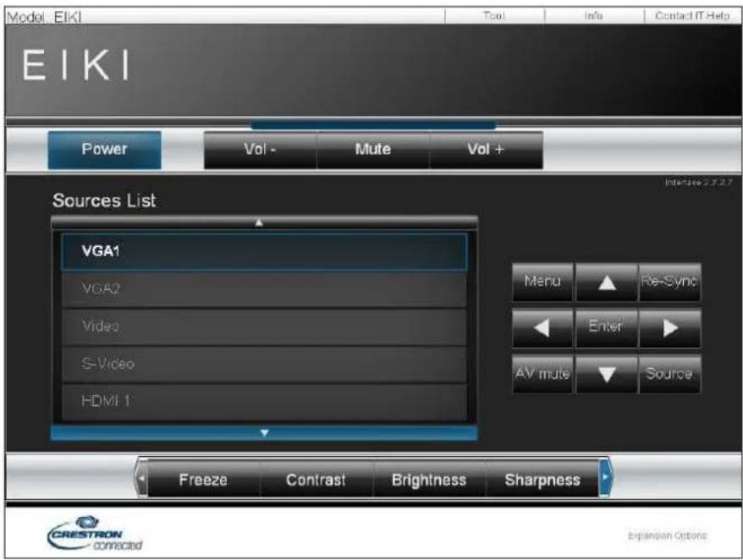Lower volume with Vol - button
Viewport: 743px width, 560px height.
260,150
